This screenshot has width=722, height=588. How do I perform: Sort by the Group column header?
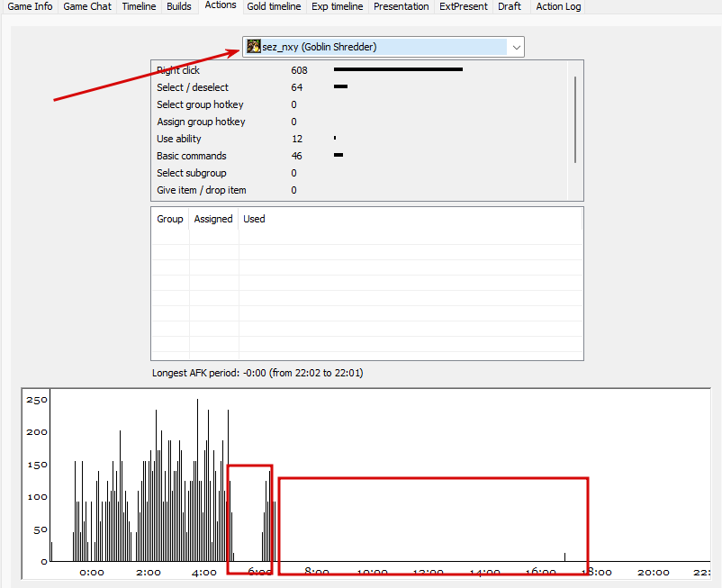170,219
